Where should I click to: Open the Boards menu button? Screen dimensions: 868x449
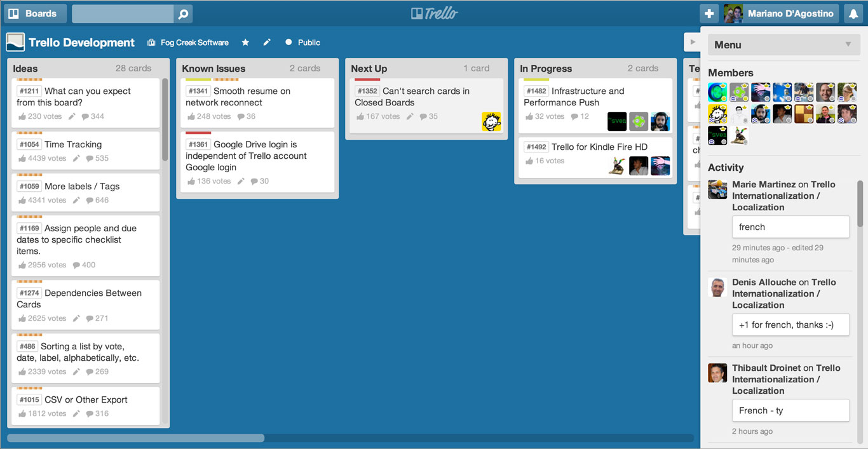(x=34, y=13)
